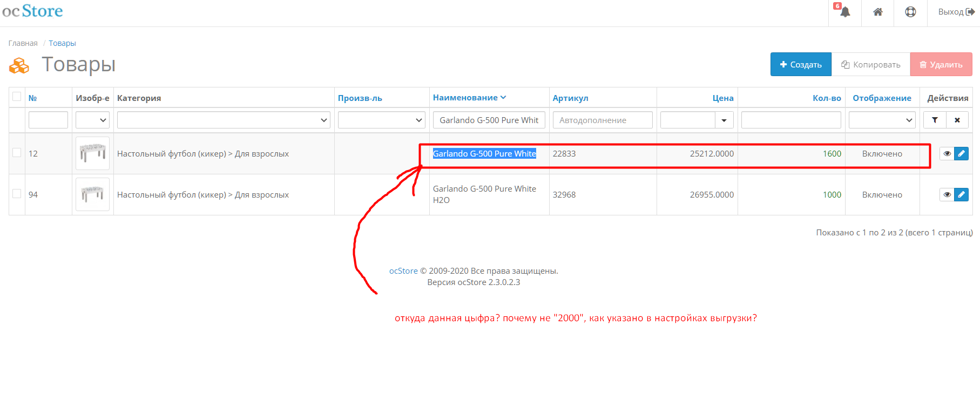Click article number 22833
The width and height of the screenshot is (980, 413).
coord(564,154)
